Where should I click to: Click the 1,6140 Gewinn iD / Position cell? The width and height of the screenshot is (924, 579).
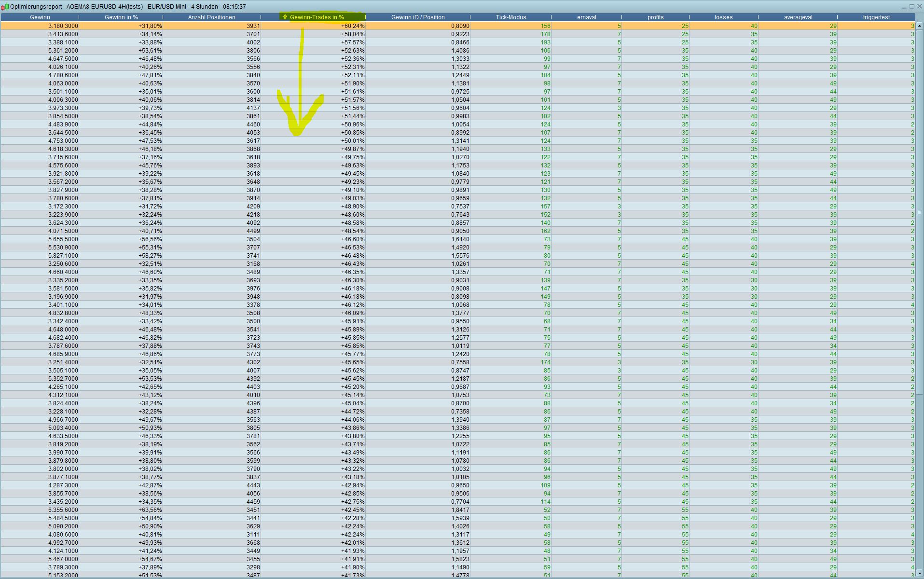418,239
